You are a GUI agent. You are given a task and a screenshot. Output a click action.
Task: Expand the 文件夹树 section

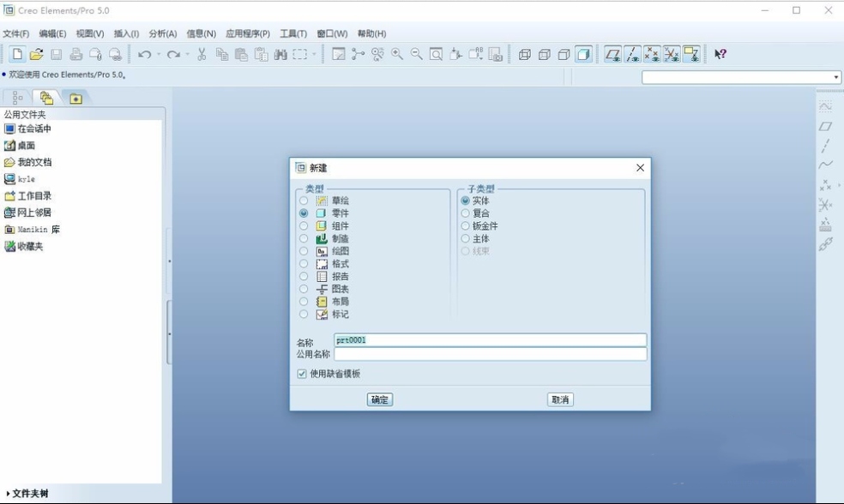pyautogui.click(x=28, y=493)
